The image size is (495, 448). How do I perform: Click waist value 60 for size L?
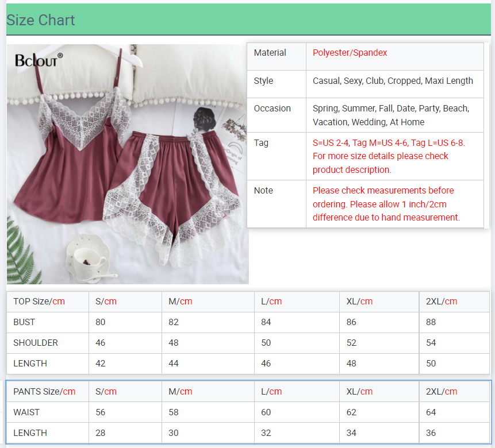pos(266,412)
